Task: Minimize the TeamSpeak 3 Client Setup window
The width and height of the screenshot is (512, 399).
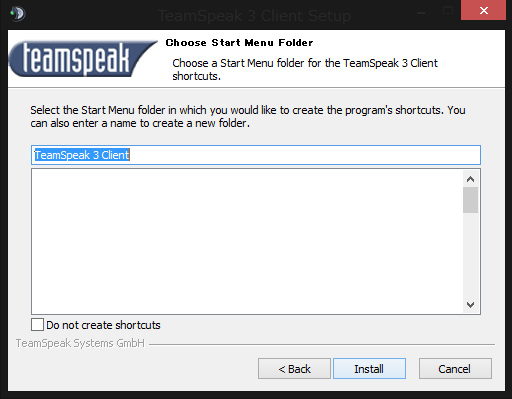Action: pyautogui.click(x=421, y=13)
